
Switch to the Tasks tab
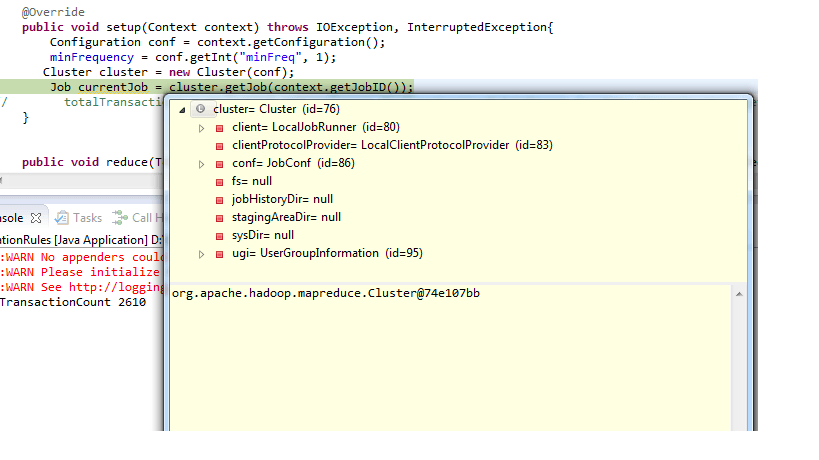(x=87, y=218)
